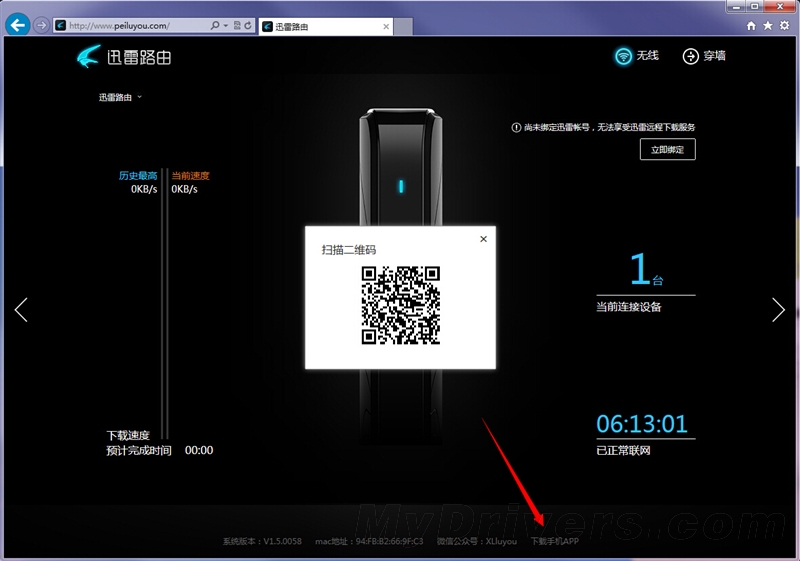
Task: Click the 下载手机APP link
Action: tap(555, 541)
